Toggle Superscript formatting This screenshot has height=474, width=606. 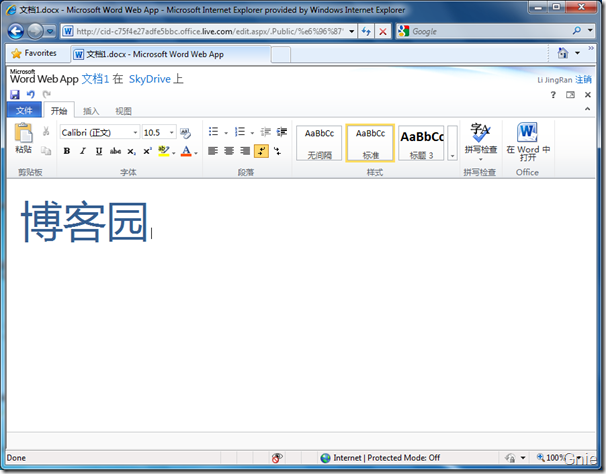point(148,151)
